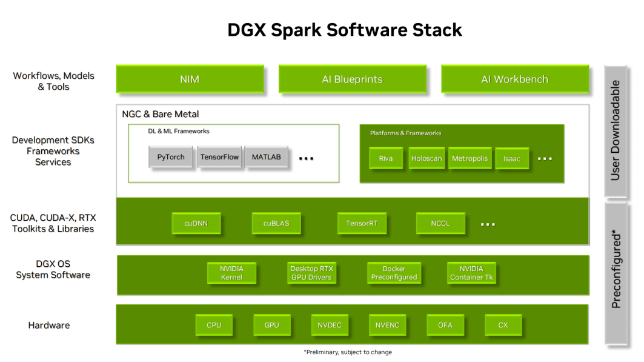Viewport: 644px width, 362px height.
Task: Click the Isaac platform box
Action: [x=511, y=159]
